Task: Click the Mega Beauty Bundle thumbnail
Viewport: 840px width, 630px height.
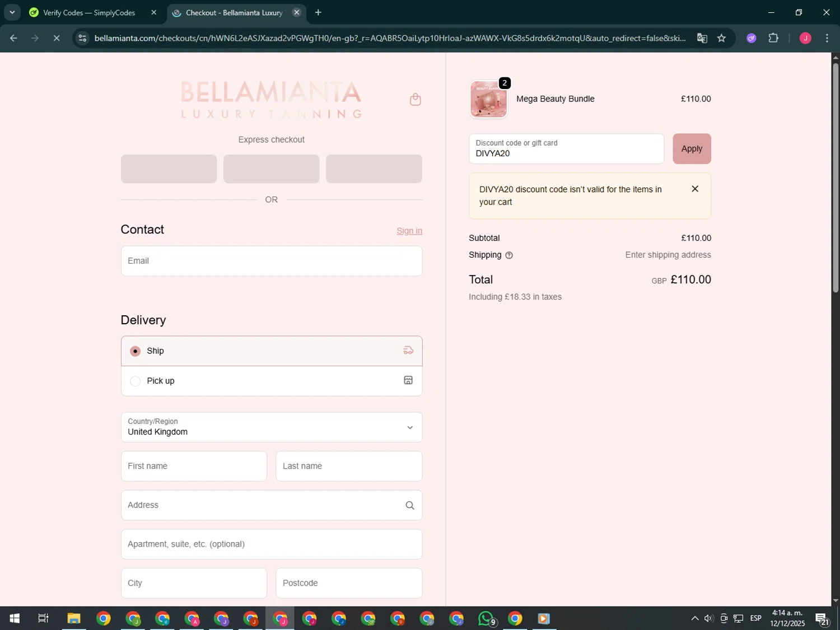Action: [x=488, y=99]
